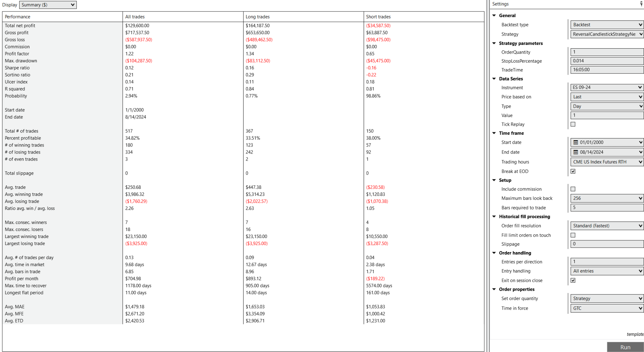Pin the Settings panel with the pin icon
This screenshot has height=352, width=644.
641,4
